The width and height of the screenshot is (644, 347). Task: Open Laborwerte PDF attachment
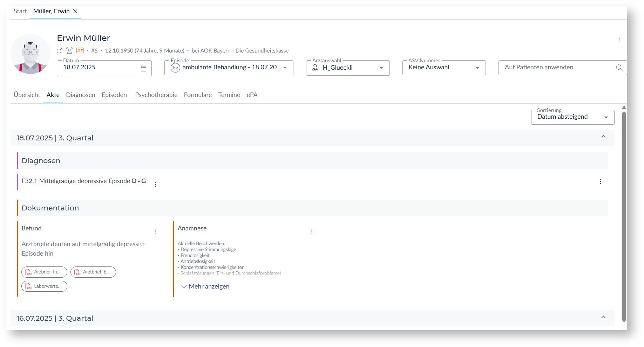pyautogui.click(x=44, y=286)
